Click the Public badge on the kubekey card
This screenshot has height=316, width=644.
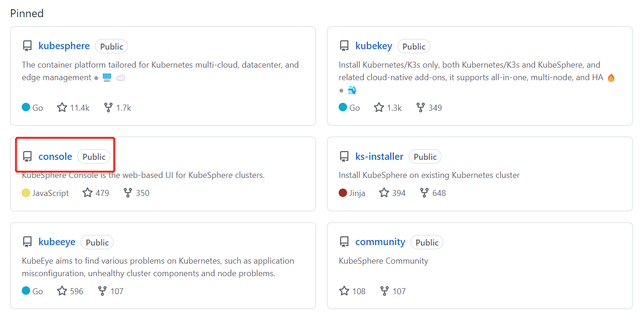(x=414, y=46)
